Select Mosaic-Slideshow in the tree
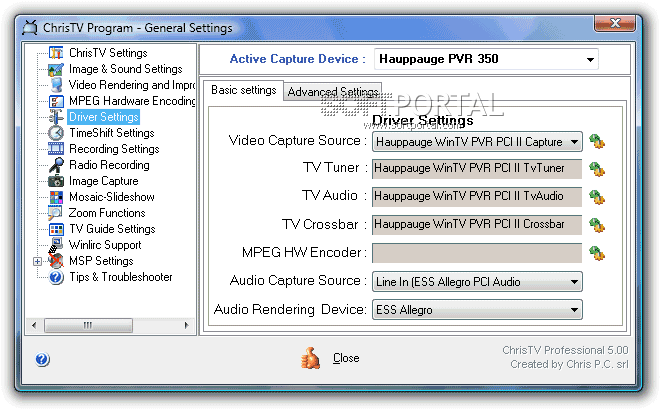 coord(112,197)
